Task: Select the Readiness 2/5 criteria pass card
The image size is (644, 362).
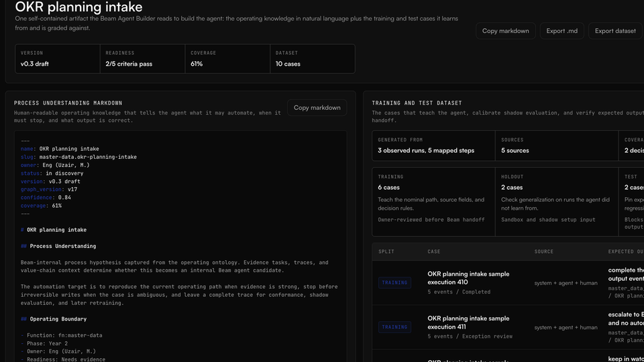Action: 142,59
